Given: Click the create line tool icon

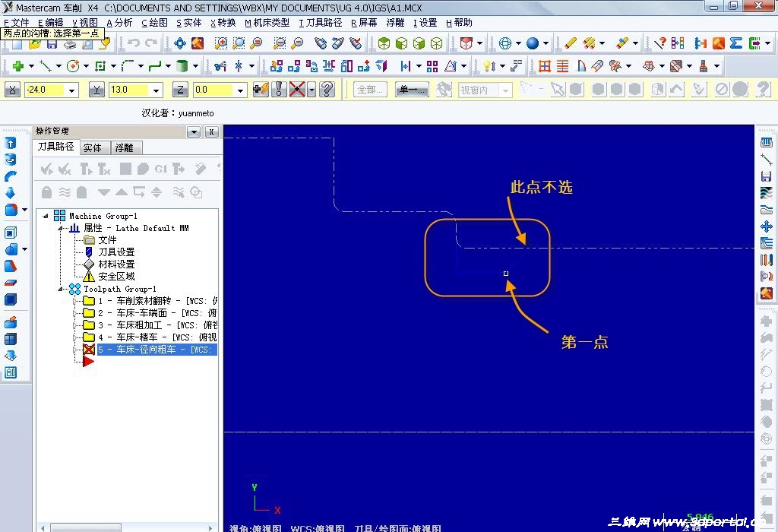Looking at the screenshot, I should coord(46,66).
